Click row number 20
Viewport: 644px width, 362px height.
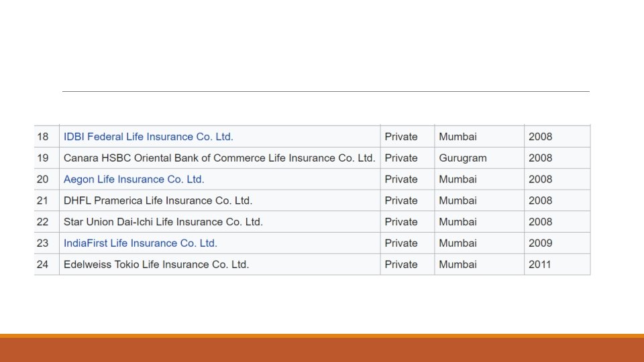coord(43,180)
